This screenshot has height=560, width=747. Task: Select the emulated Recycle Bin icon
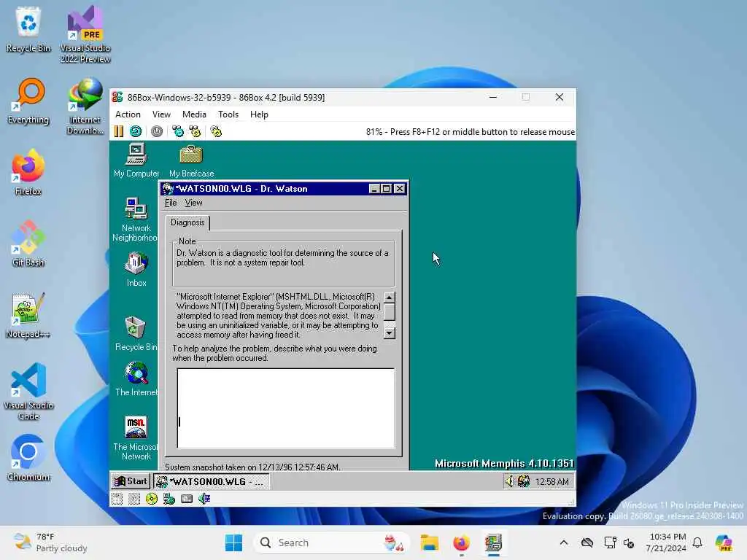tap(136, 333)
